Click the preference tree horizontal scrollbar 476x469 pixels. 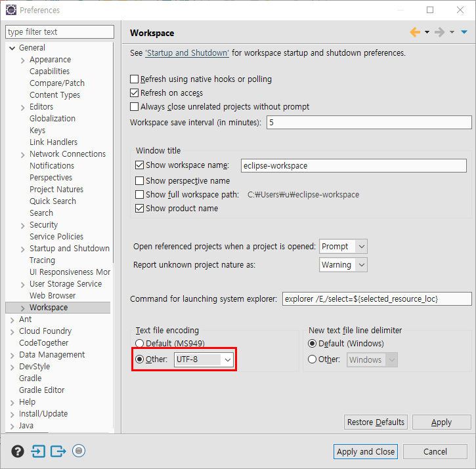coord(28,432)
